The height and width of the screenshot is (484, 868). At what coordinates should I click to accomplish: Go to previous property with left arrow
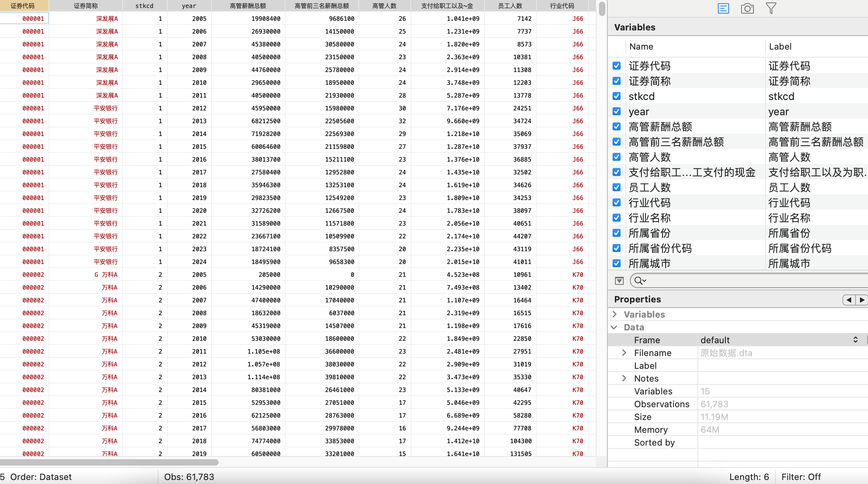pos(849,300)
